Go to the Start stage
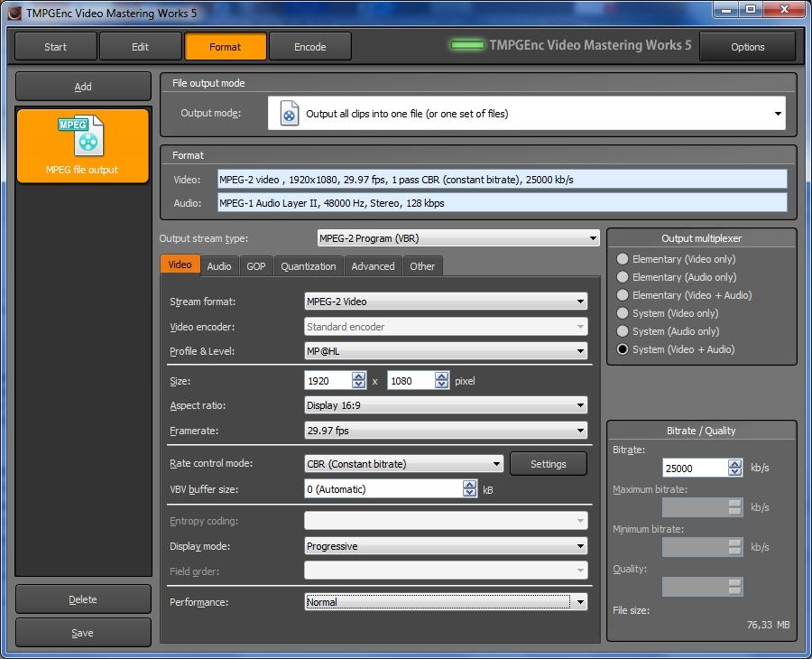The width and height of the screenshot is (812, 659). (55, 47)
